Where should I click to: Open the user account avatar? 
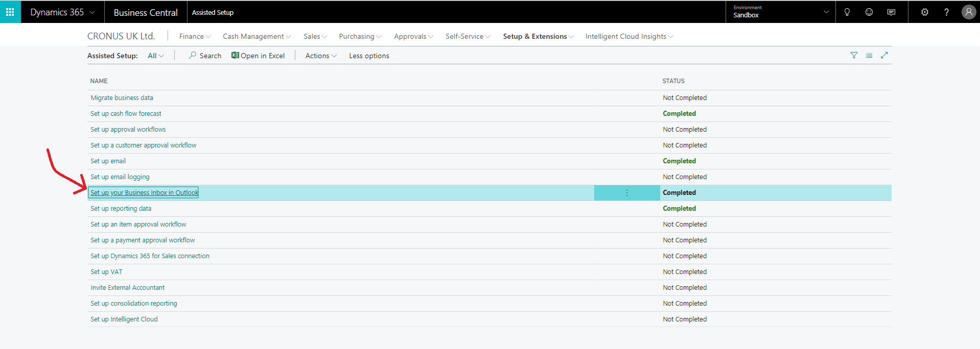(x=968, y=12)
